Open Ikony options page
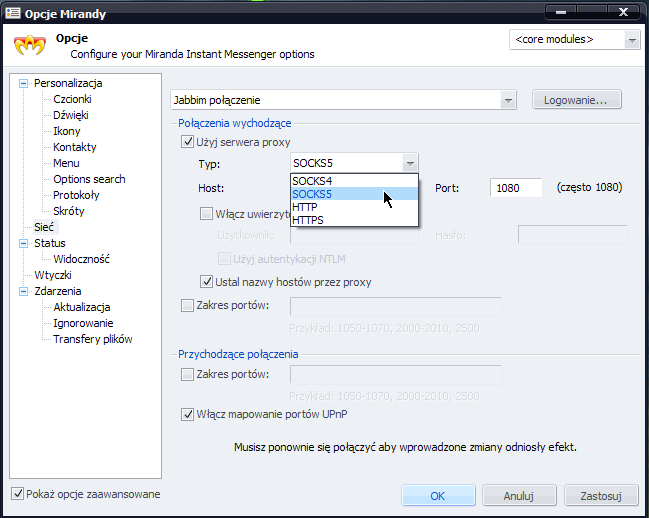649x518 pixels. (67, 131)
